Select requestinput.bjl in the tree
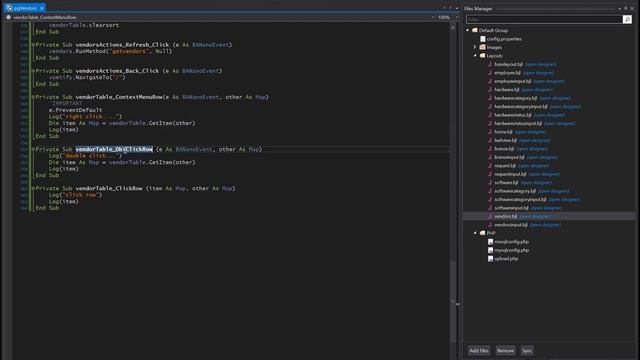This screenshot has width=640, height=360. pos(510,174)
